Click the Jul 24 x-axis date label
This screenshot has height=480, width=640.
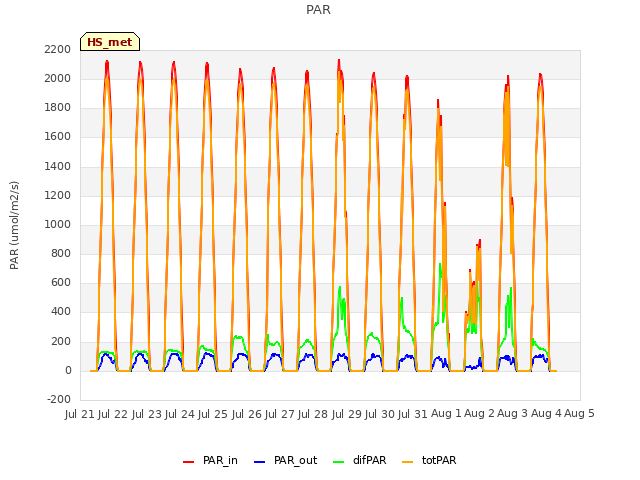(180, 414)
